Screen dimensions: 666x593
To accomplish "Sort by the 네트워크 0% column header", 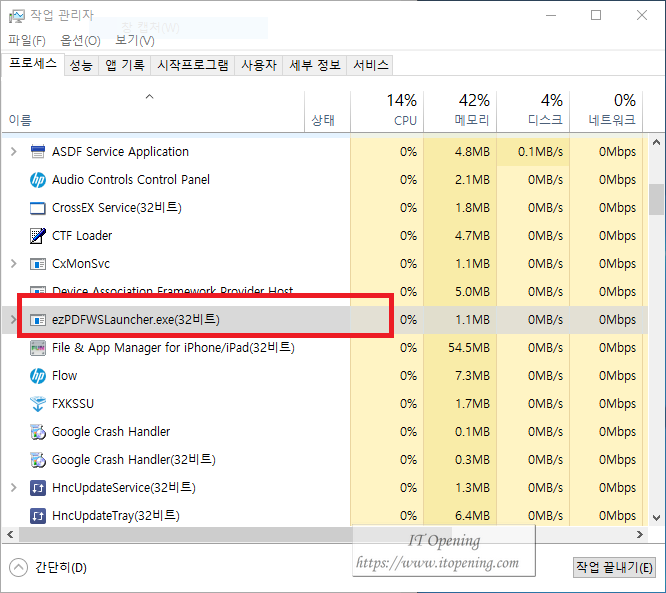I will point(606,112).
